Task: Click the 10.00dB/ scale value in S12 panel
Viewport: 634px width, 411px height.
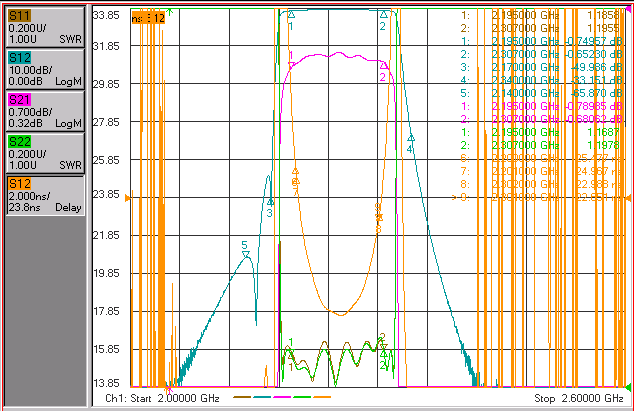Action: [x=30, y=70]
